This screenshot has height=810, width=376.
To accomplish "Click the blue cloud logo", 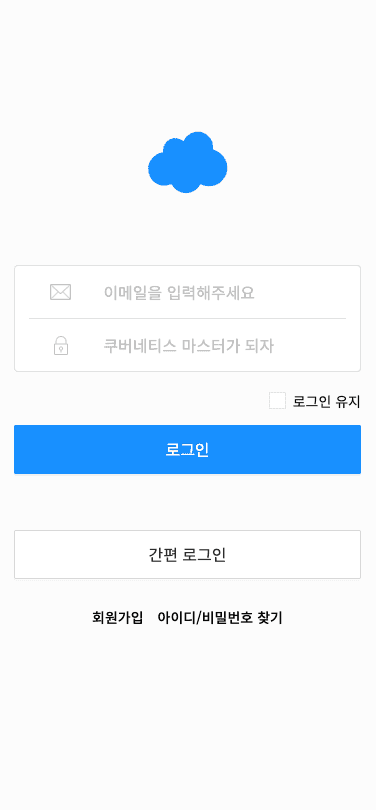I will click(187, 162).
